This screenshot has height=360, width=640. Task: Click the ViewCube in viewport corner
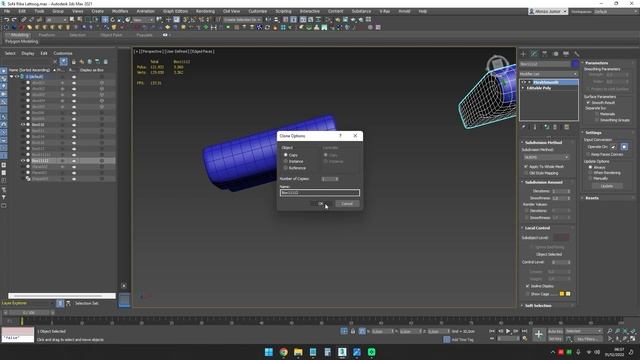click(496, 63)
